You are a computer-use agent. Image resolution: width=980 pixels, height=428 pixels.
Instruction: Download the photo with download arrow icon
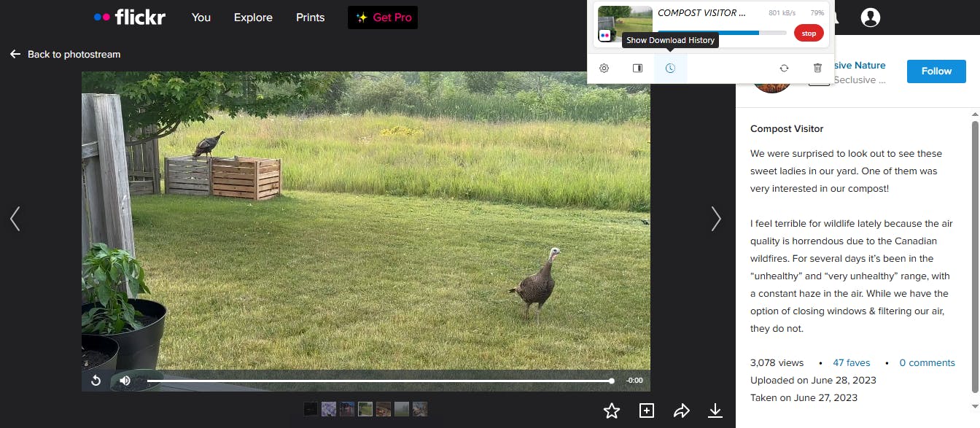715,411
